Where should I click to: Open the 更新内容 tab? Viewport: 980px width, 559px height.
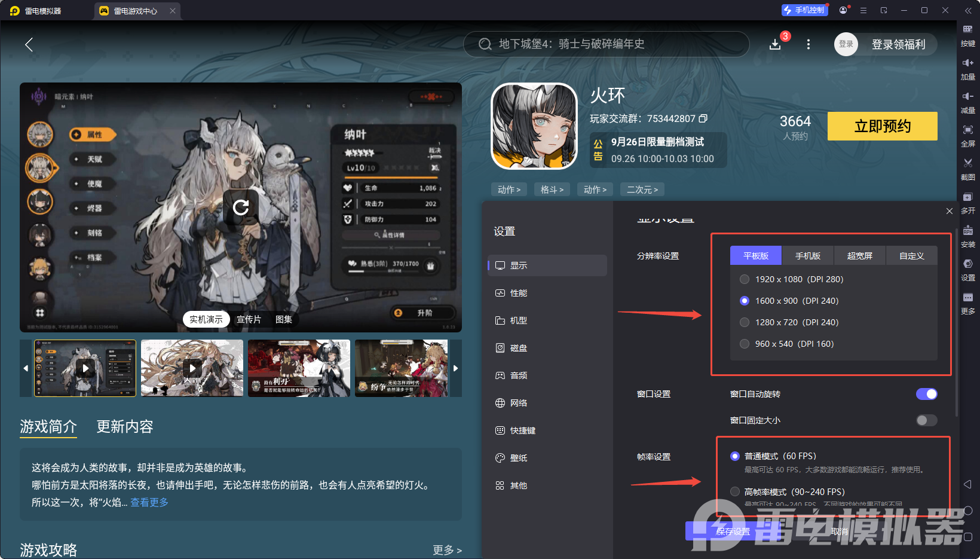[125, 426]
